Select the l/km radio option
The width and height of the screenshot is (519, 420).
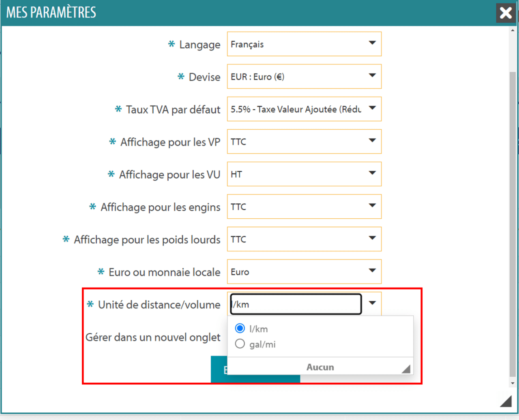point(240,328)
